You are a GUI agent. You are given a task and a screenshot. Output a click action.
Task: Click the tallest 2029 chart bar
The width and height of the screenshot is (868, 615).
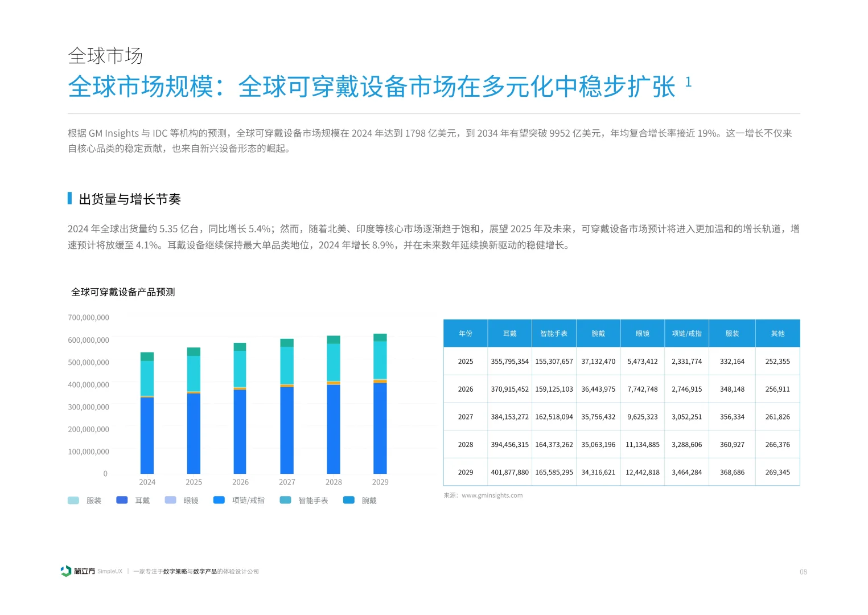pos(380,404)
